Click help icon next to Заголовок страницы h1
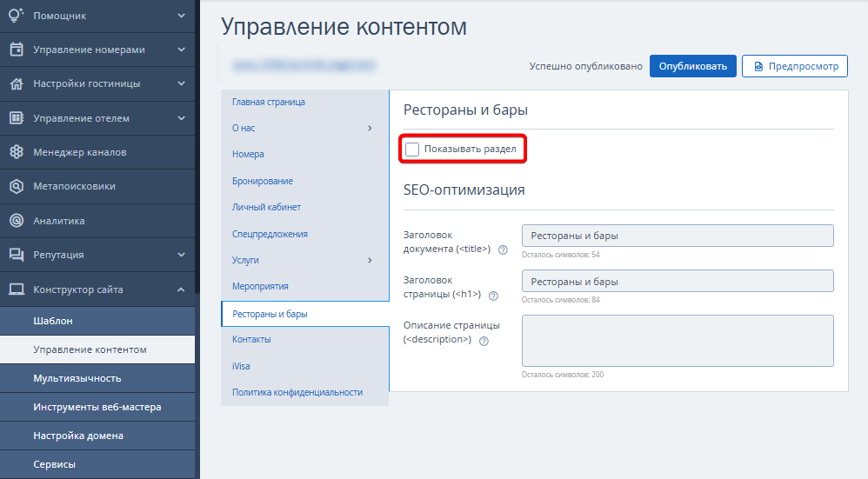868x479 pixels. tap(493, 296)
